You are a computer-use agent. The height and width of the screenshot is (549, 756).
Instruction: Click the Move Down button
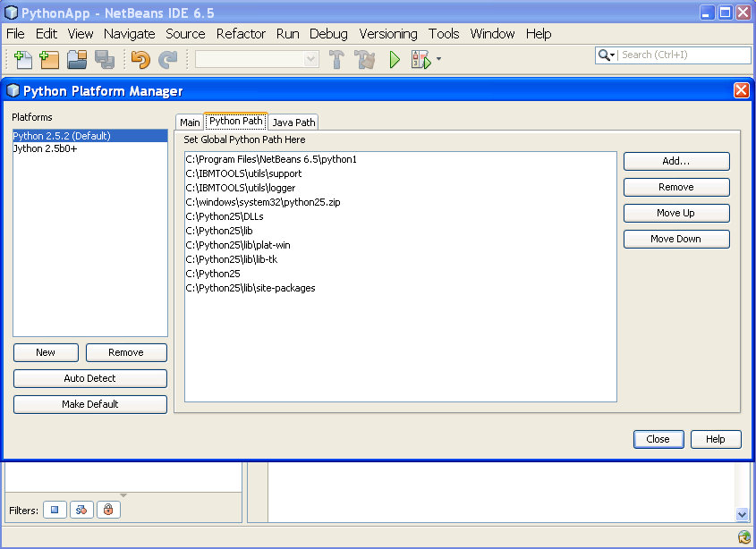click(676, 239)
